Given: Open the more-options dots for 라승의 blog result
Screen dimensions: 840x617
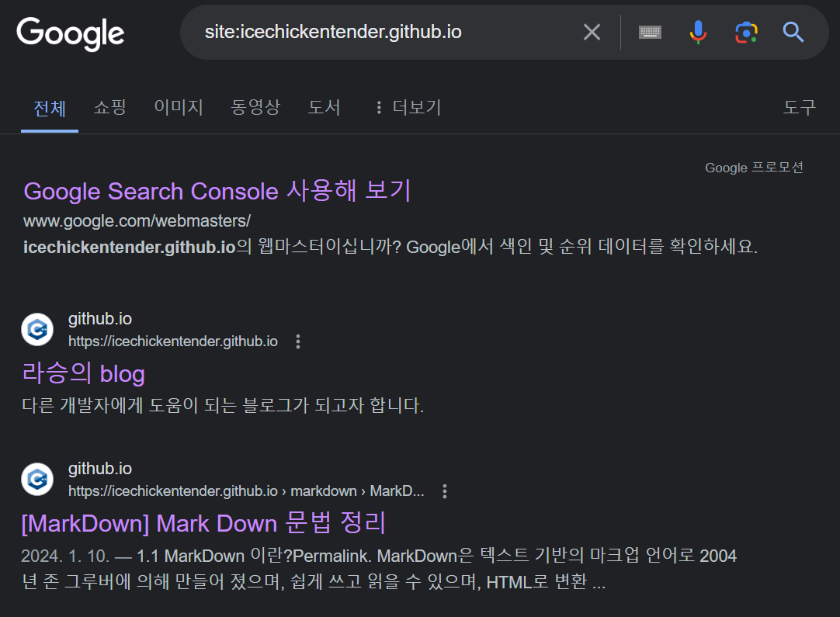Looking at the screenshot, I should point(298,341).
